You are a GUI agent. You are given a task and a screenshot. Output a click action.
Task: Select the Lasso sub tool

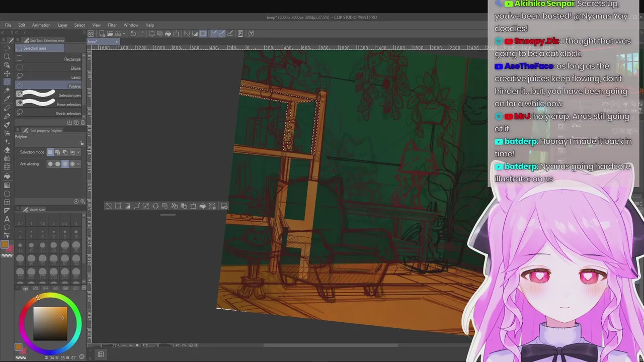(48, 77)
